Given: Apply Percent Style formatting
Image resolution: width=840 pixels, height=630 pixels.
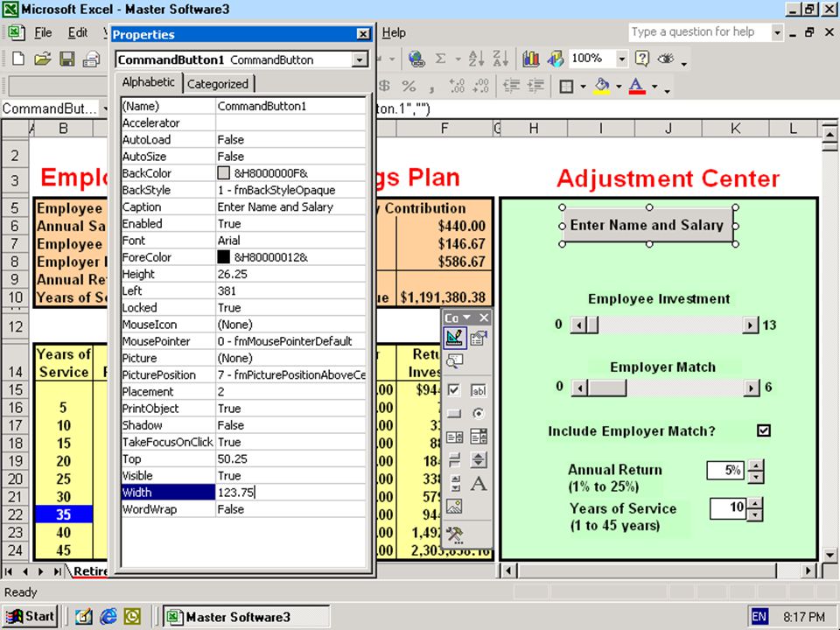Looking at the screenshot, I should [409, 86].
